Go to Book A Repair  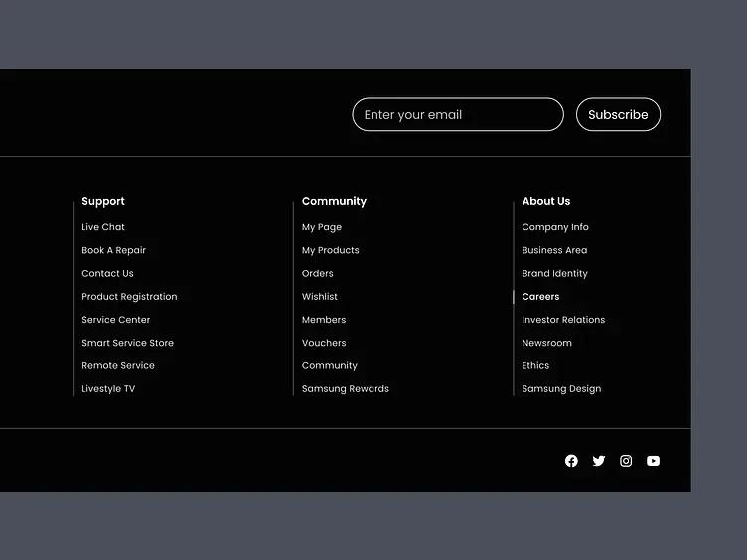113,250
